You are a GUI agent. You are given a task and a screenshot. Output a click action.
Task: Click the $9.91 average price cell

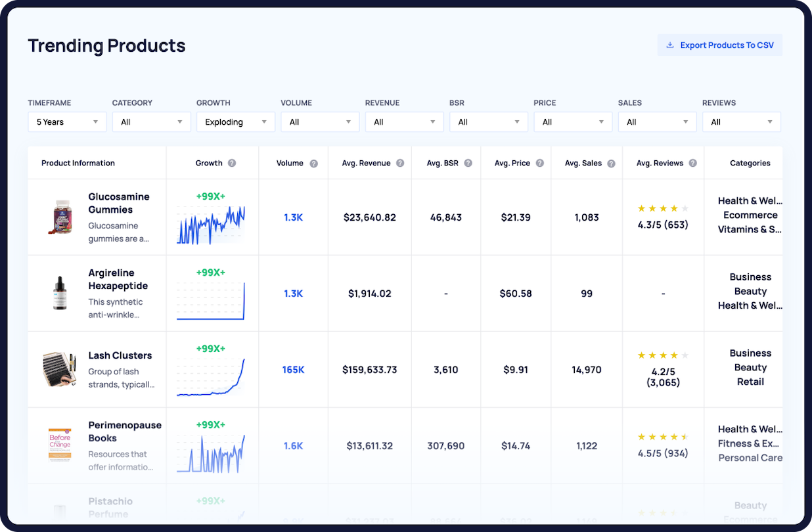(516, 370)
